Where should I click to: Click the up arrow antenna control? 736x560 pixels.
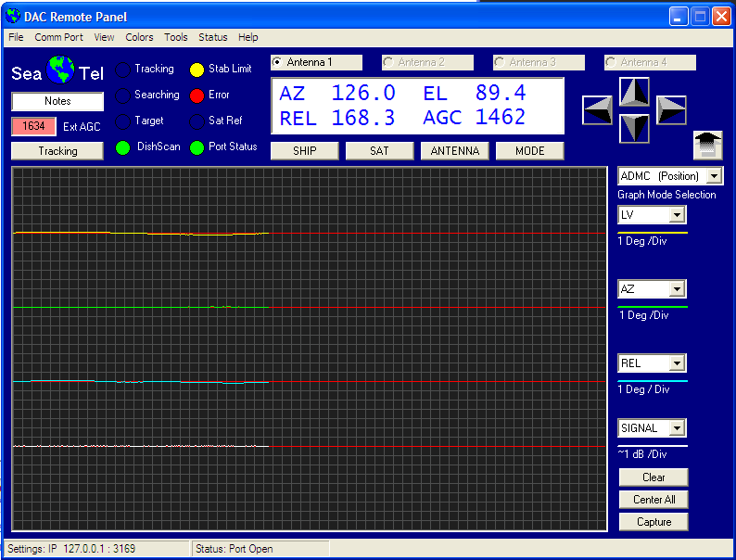point(635,92)
